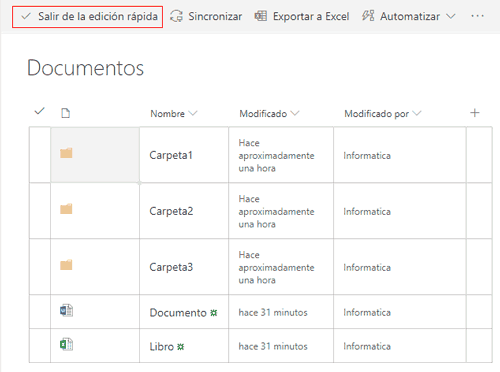Select the Libro name cell
Viewport: 500px width, 372px height.
(184, 346)
